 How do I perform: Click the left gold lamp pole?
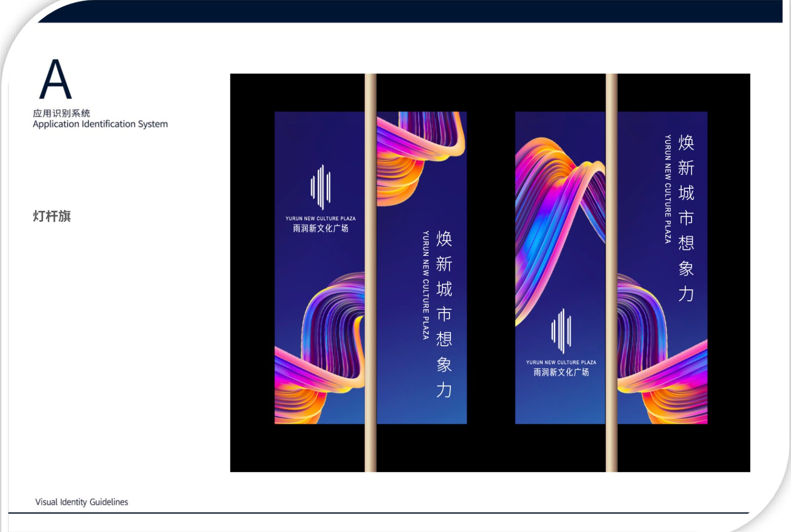tap(370, 272)
